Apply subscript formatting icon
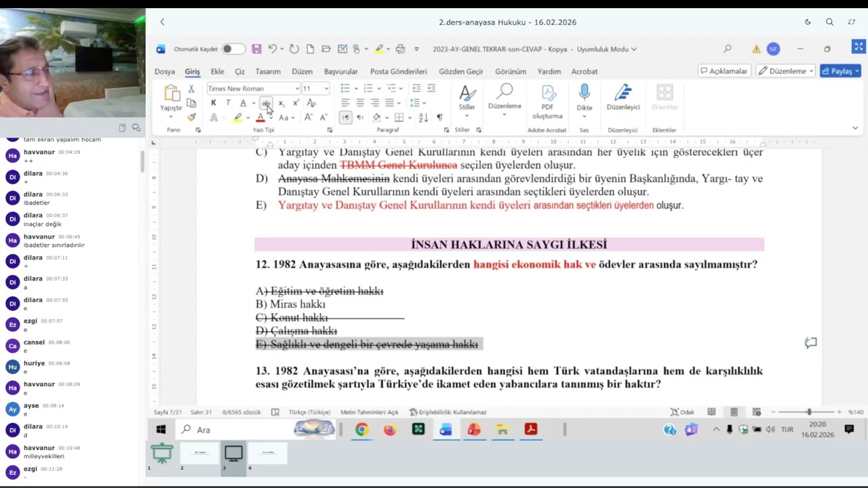Screen dimensions: 868x488 (x=281, y=103)
